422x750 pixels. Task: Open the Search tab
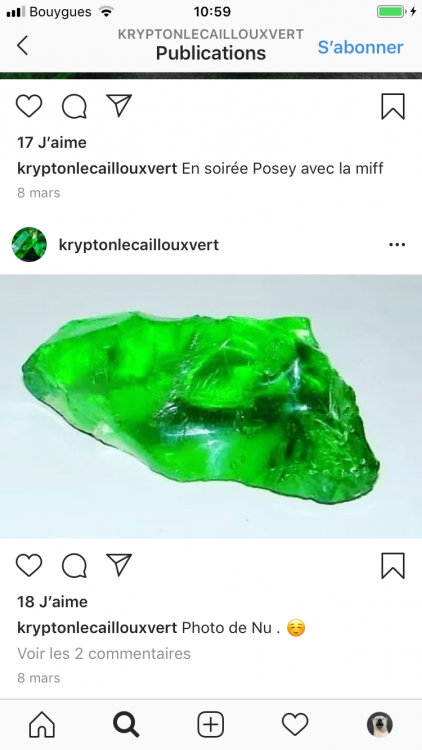[x=126, y=725]
